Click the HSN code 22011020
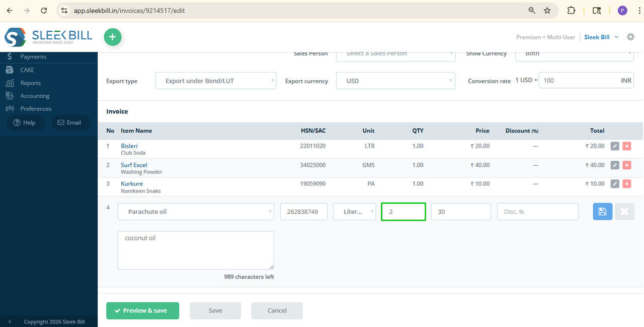The width and height of the screenshot is (644, 327). [x=313, y=146]
